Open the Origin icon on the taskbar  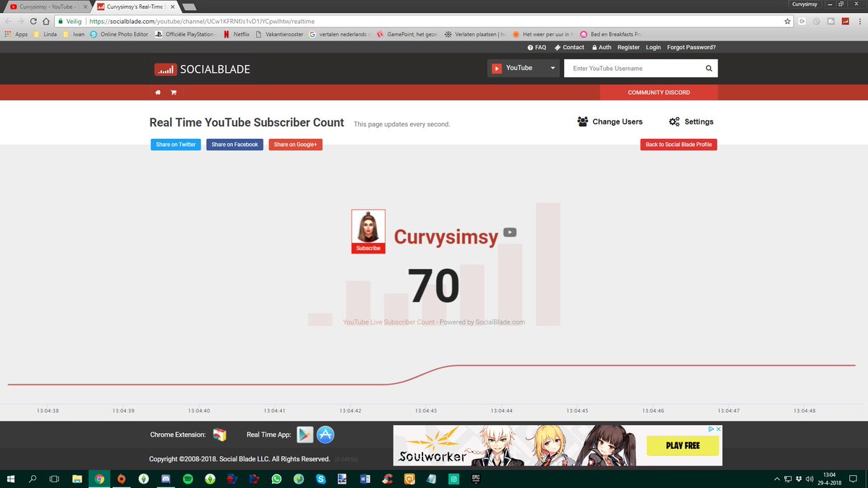pyautogui.click(x=122, y=479)
